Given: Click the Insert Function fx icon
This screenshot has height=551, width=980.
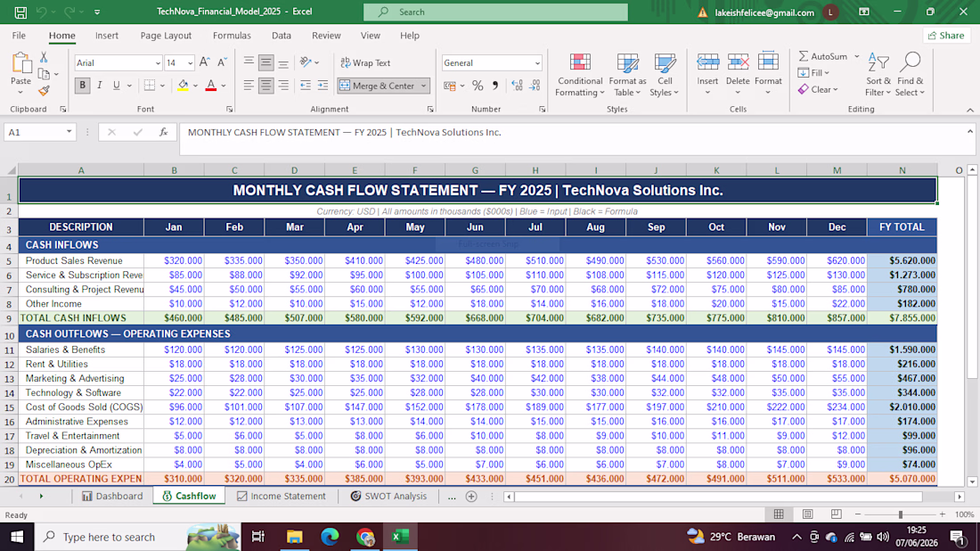Looking at the screenshot, I should pyautogui.click(x=163, y=132).
